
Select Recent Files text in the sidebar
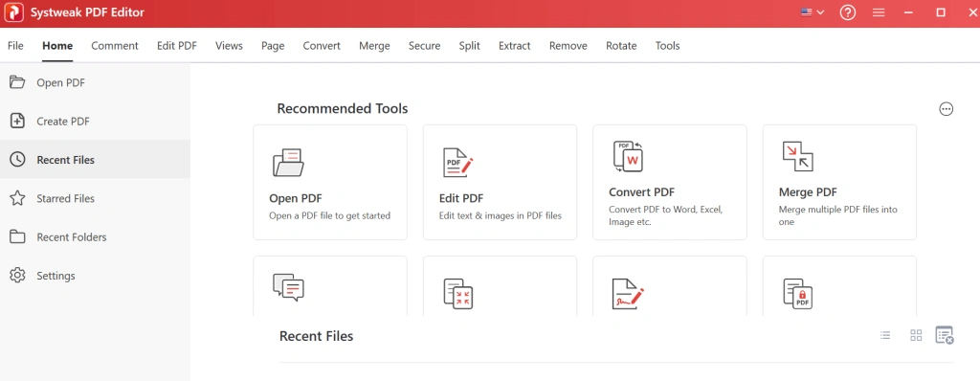tap(66, 160)
